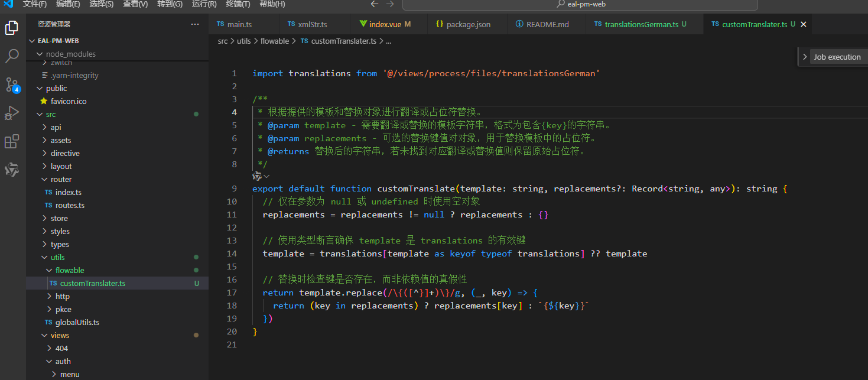This screenshot has width=868, height=380.
Task: Click the Explorer more actions ellipsis
Action: 195,24
